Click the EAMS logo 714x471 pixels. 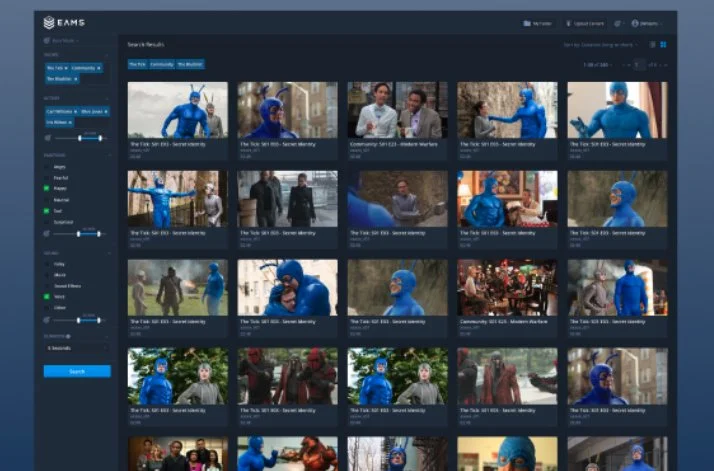pos(64,22)
